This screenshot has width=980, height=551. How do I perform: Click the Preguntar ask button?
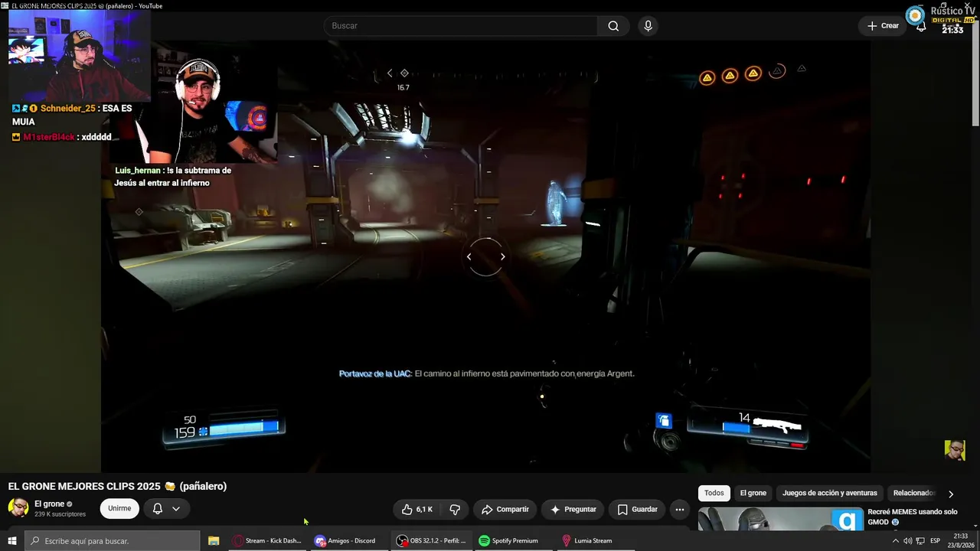(573, 509)
